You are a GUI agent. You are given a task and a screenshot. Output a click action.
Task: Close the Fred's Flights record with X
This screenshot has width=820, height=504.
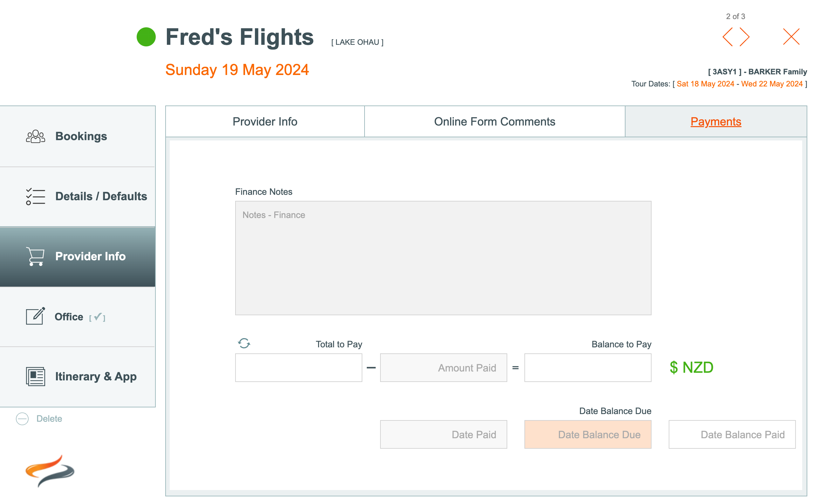[x=791, y=37]
